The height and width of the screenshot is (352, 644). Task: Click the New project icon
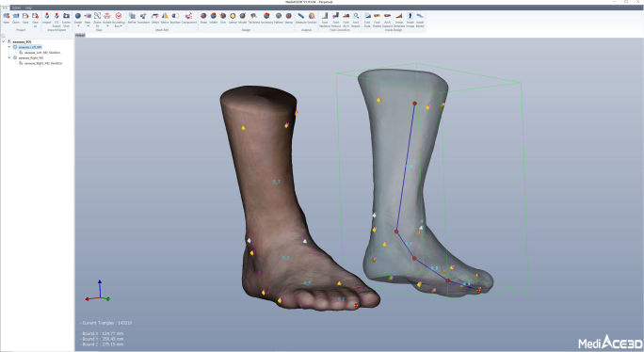tap(7, 18)
